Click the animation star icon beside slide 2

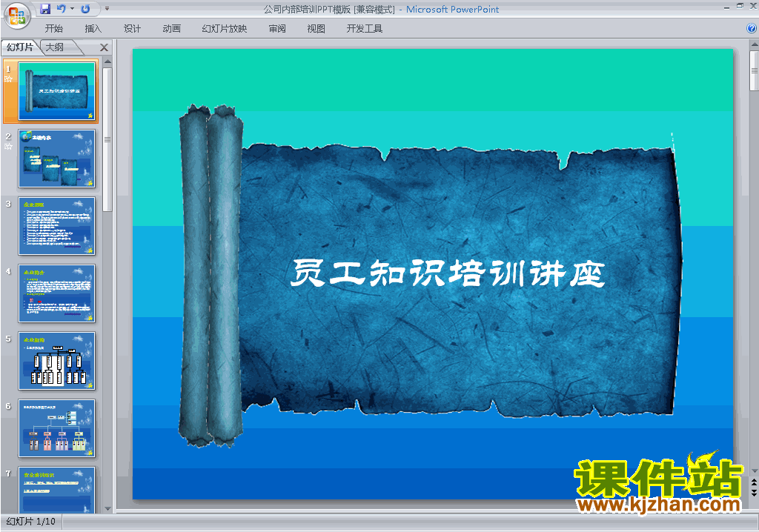tap(8, 146)
